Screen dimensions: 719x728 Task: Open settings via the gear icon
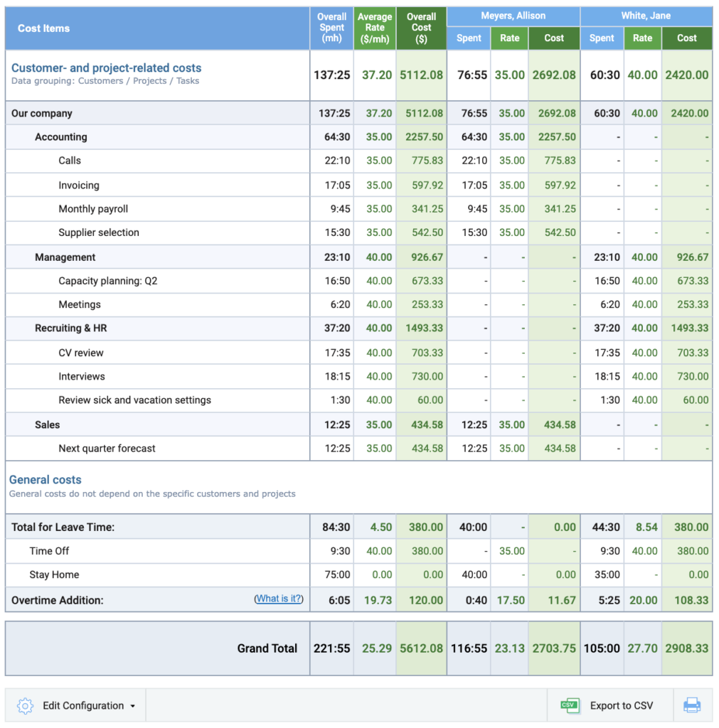[x=24, y=705]
